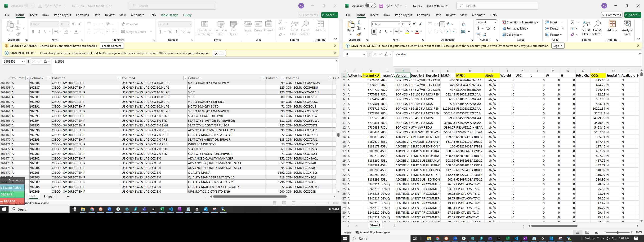
Task: Open Column5 filter dropdown in left table
Action: click(263, 78)
